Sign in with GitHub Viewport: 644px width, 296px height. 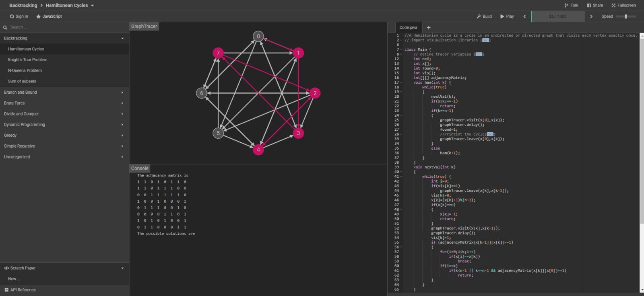coord(19,16)
